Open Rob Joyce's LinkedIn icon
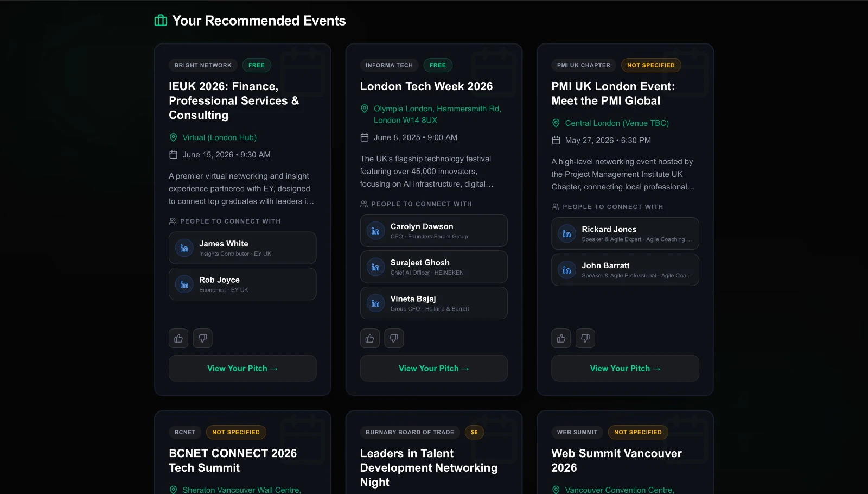Viewport: 868px width, 494px height. point(184,284)
